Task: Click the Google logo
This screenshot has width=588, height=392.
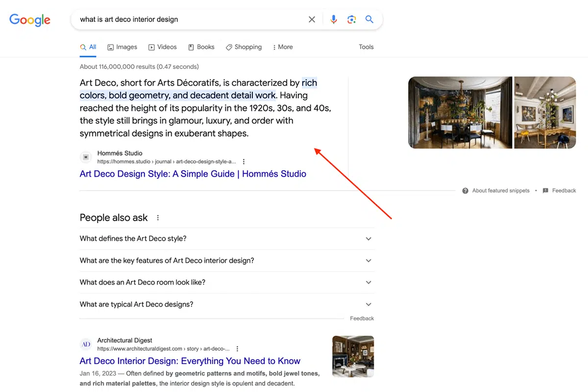Action: (x=30, y=20)
